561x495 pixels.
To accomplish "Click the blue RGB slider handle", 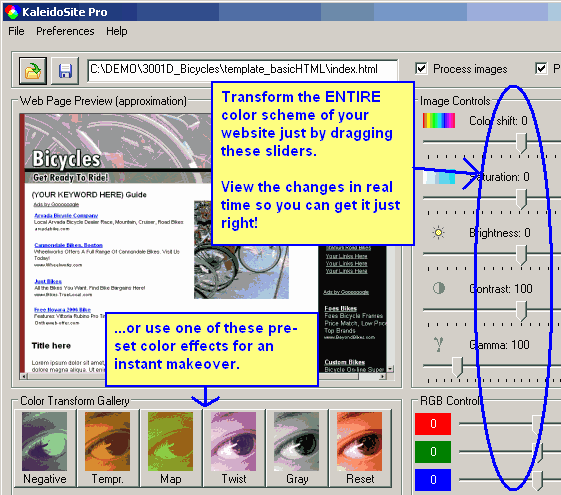I will pyautogui.click(x=537, y=480).
